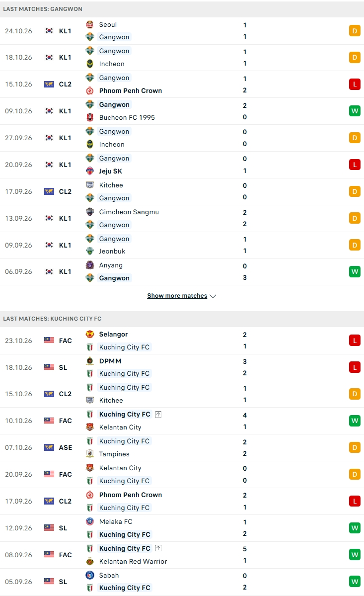Click the chevron next to Show more matches
The image size is (364, 596).
click(x=213, y=296)
